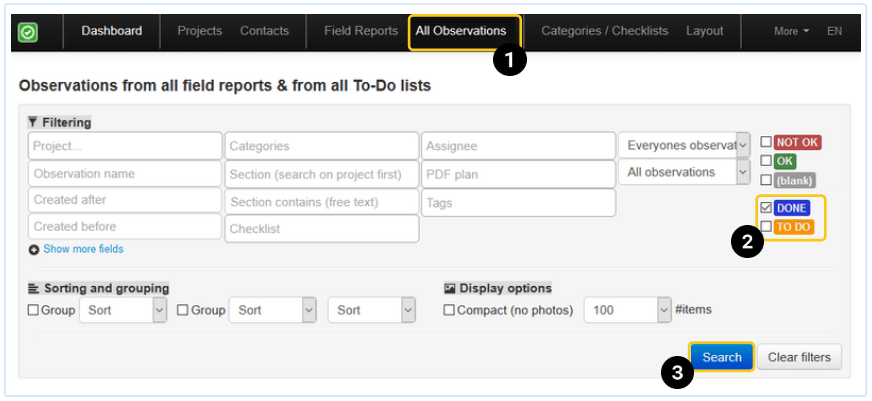Enable the Compact (no photos) checkbox
872x401 pixels.
450,310
